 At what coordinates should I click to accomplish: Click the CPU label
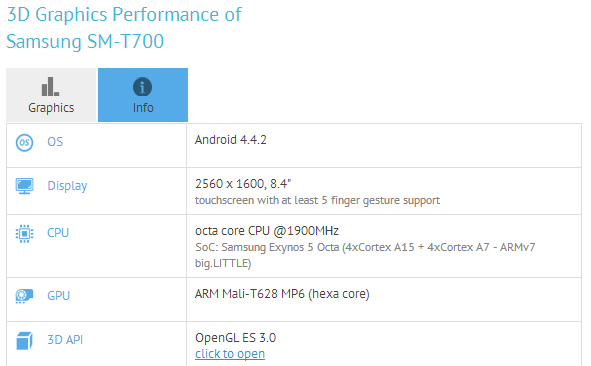[58, 233]
